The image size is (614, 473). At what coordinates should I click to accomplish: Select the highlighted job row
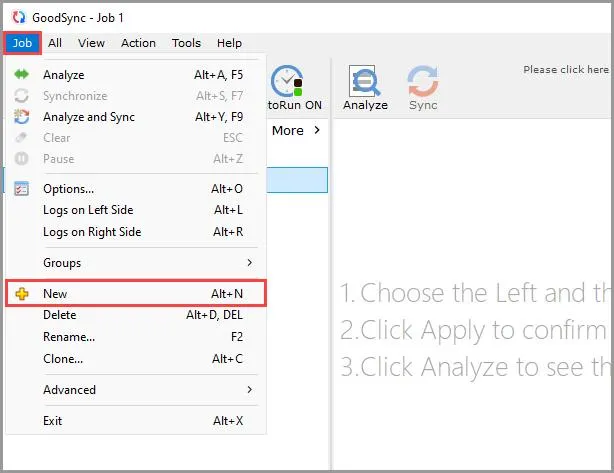click(x=297, y=180)
